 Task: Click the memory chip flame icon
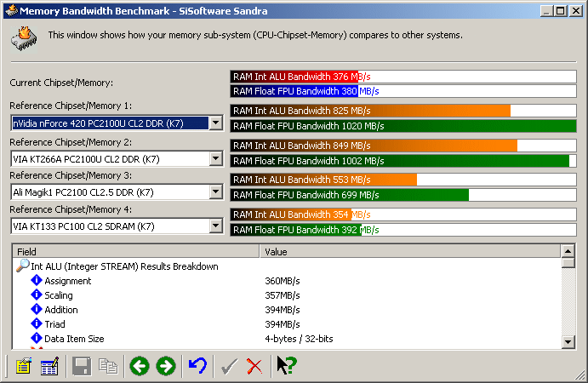[x=24, y=38]
